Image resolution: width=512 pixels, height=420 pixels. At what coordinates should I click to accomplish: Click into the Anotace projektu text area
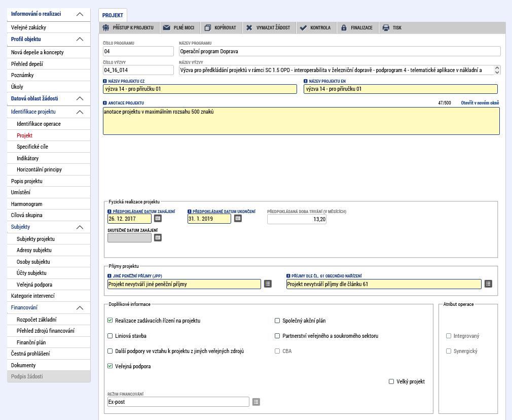click(301, 121)
